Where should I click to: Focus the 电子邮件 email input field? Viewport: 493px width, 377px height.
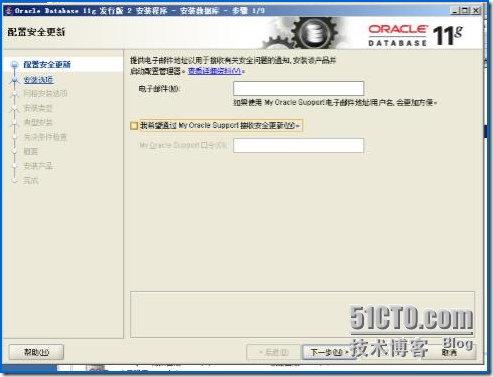298,88
